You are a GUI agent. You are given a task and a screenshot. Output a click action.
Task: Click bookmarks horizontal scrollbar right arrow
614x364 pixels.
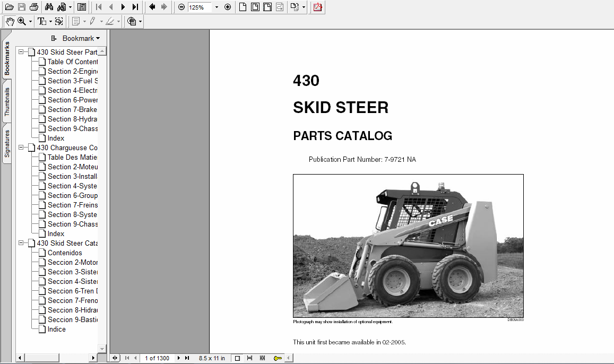[93, 358]
